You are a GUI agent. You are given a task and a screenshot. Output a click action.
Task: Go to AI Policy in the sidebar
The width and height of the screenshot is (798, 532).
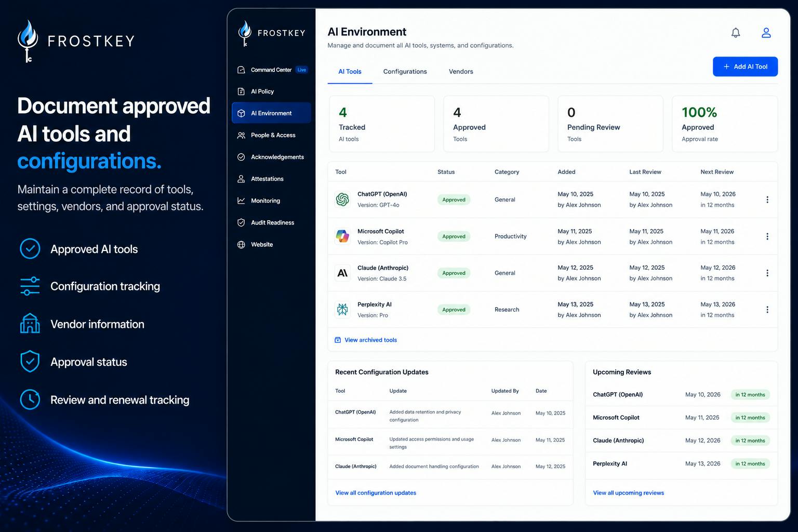tap(271, 91)
